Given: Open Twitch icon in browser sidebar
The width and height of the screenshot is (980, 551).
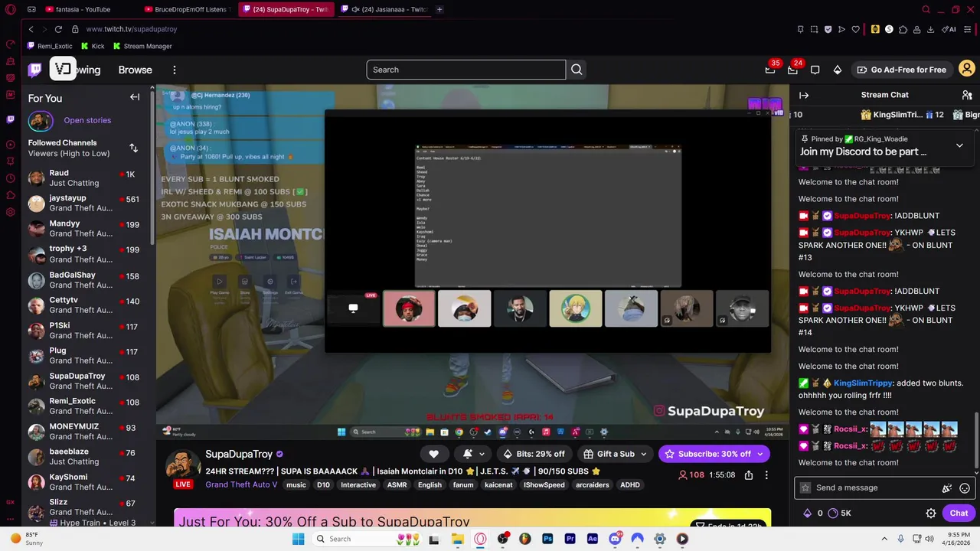Looking at the screenshot, I should pos(10,119).
